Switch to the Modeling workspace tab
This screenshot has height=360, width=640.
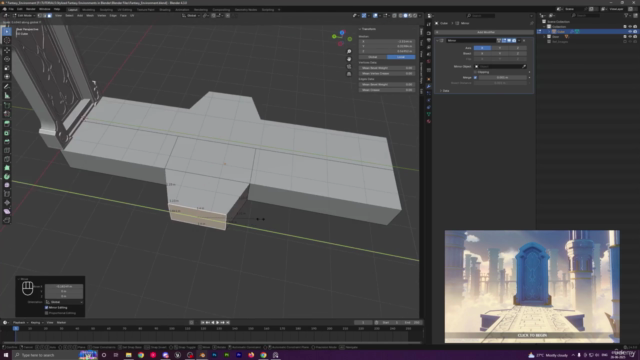pos(88,9)
